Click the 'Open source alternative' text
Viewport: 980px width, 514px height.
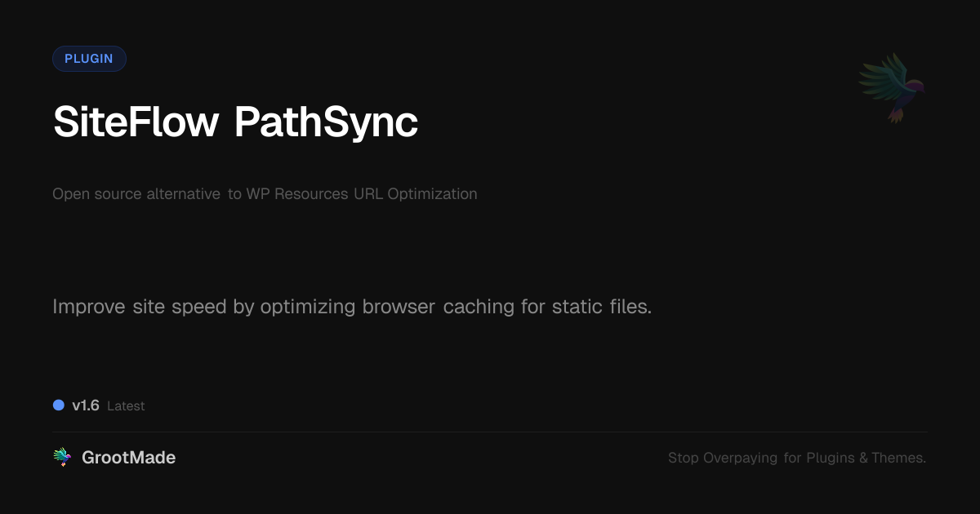click(136, 194)
